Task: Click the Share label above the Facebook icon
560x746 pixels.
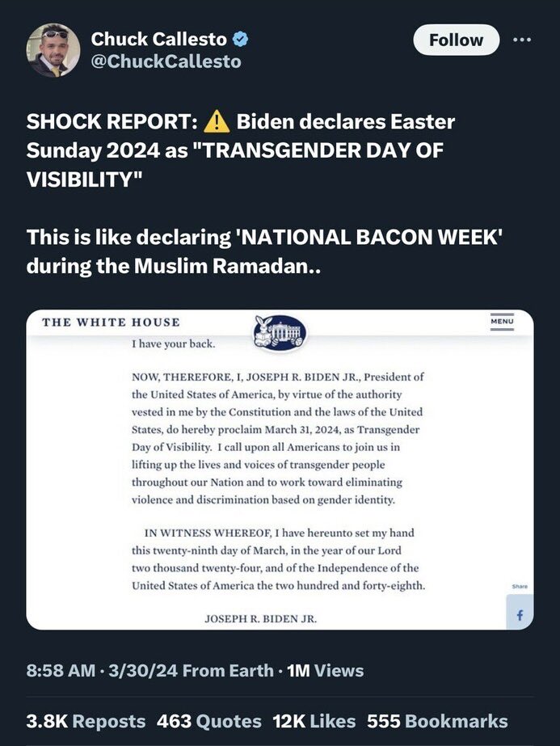Action: (519, 586)
